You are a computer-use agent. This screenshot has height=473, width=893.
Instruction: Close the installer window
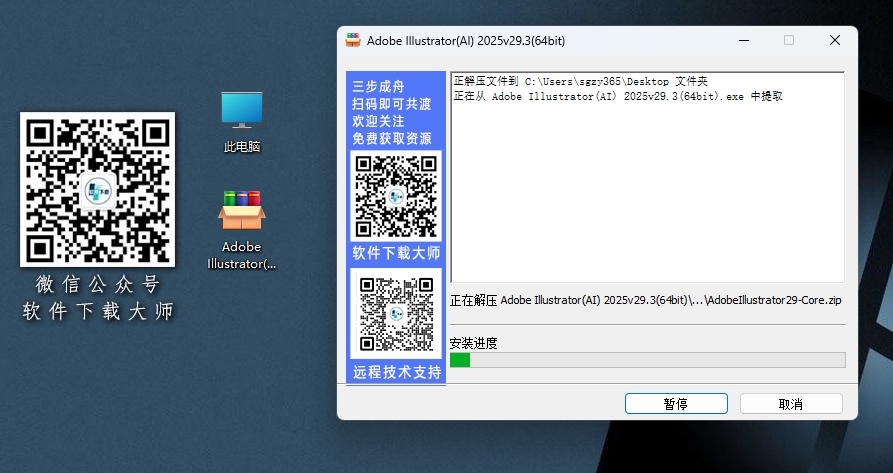(835, 40)
